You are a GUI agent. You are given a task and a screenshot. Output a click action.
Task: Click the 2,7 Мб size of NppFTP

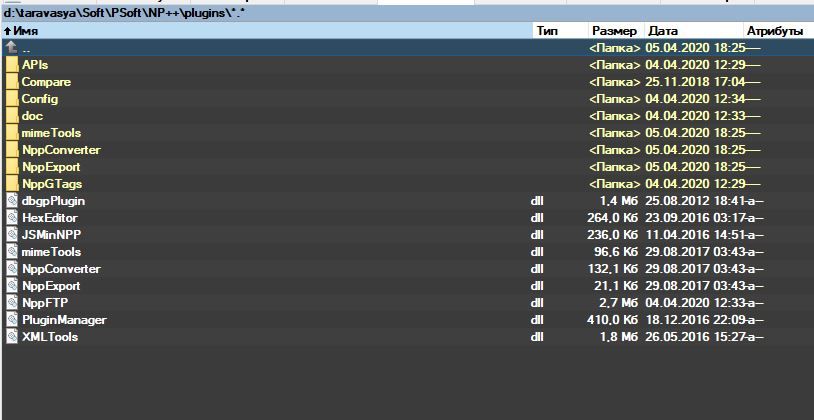click(x=619, y=303)
